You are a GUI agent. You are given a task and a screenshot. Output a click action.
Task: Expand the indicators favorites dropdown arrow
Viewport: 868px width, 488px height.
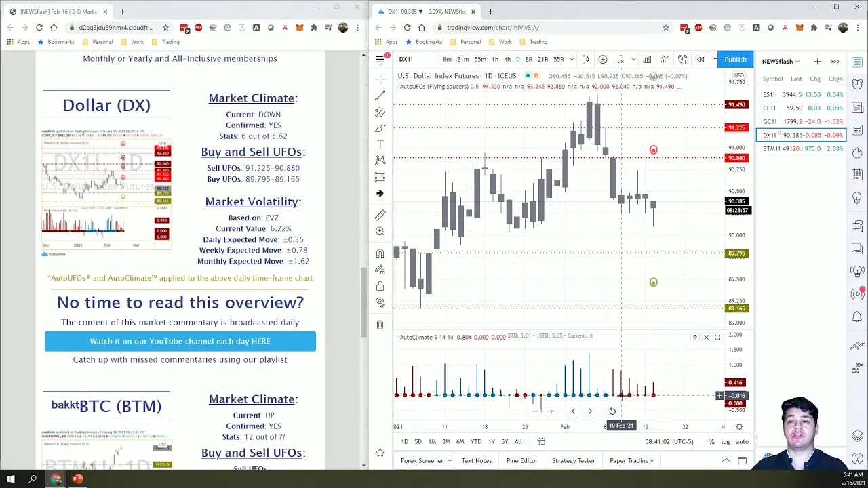click(x=633, y=59)
